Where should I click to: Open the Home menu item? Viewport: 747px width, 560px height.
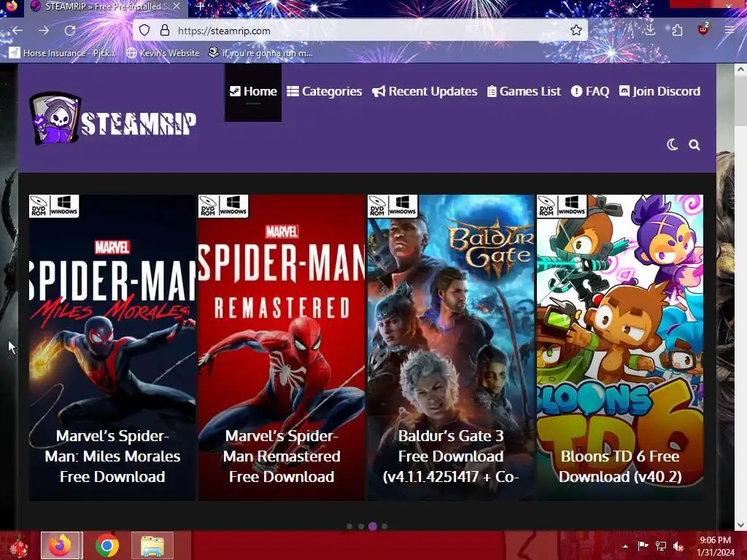coord(253,91)
